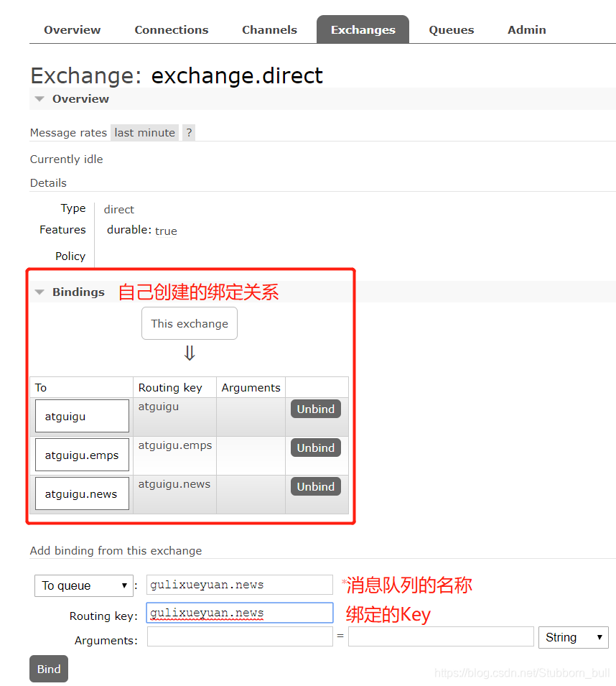616x686 pixels.
Task: Unbind the atguigu.news binding
Action: coord(316,486)
